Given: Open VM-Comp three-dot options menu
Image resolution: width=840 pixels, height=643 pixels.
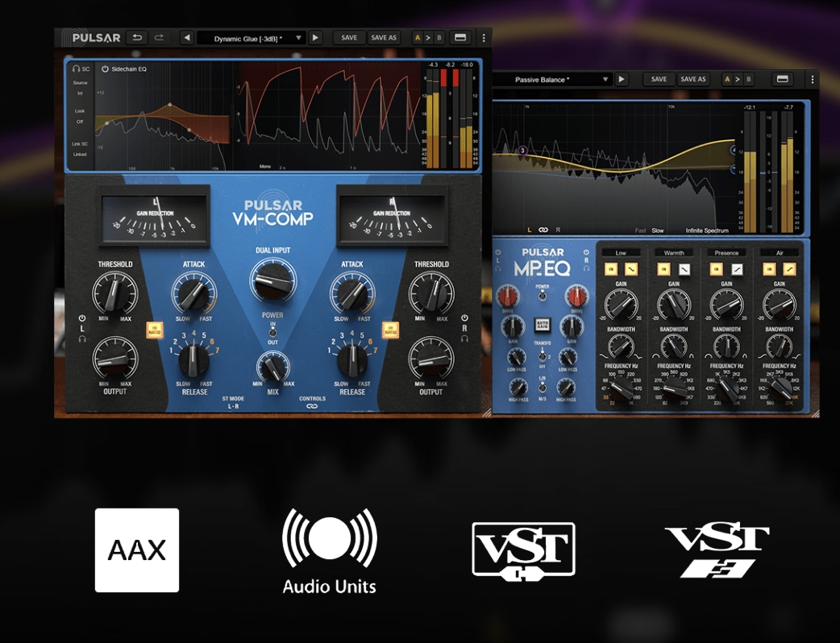Looking at the screenshot, I should click(x=484, y=38).
